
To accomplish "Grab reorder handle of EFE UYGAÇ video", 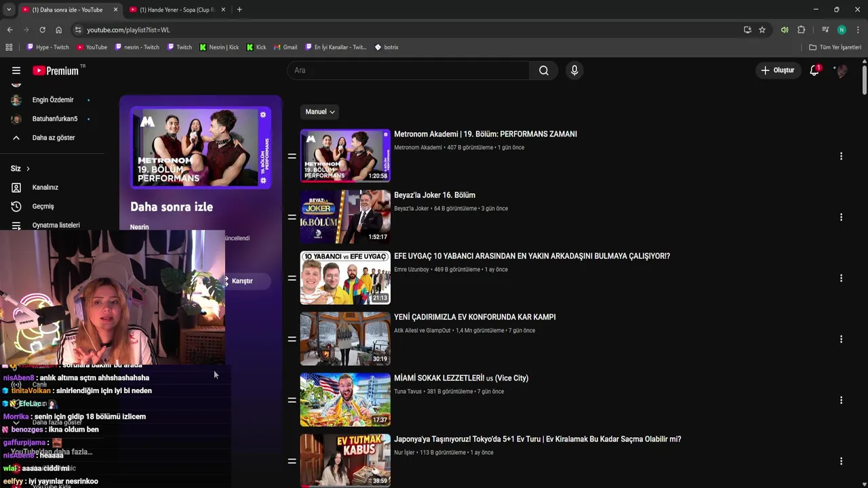I will click(292, 278).
